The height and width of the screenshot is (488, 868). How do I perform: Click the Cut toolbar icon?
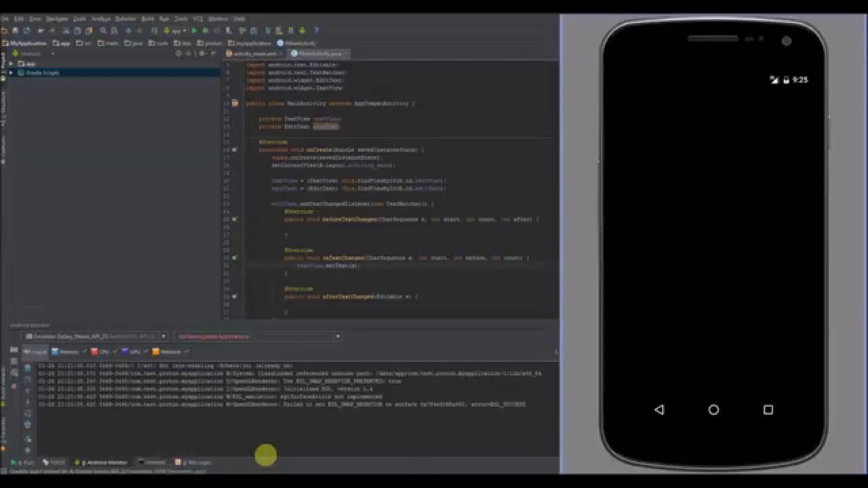pyautogui.click(x=66, y=30)
